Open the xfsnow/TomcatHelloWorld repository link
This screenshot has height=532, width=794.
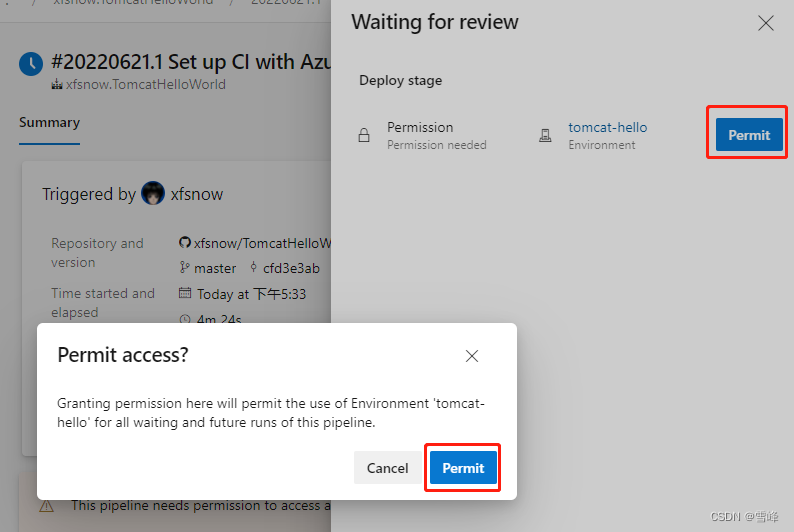(262, 243)
